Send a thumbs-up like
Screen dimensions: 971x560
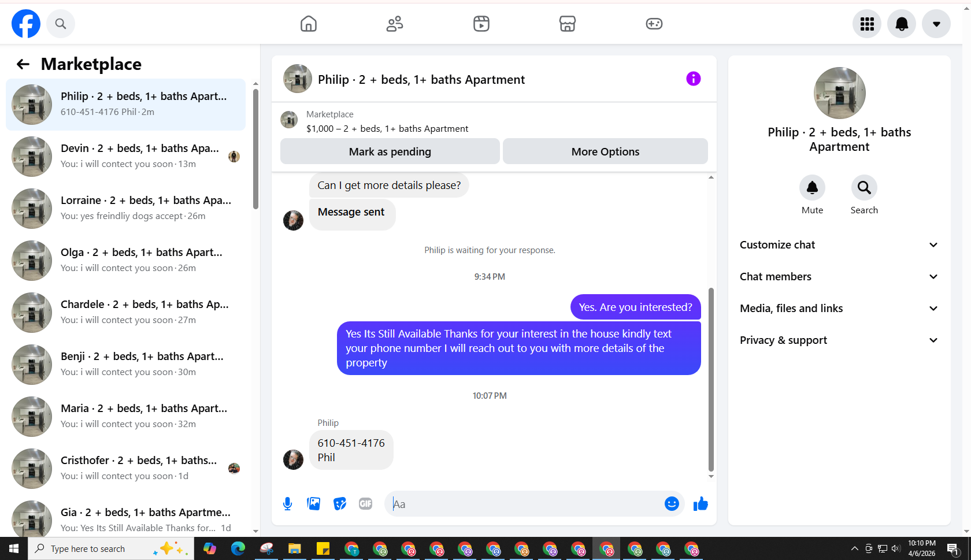click(x=701, y=504)
